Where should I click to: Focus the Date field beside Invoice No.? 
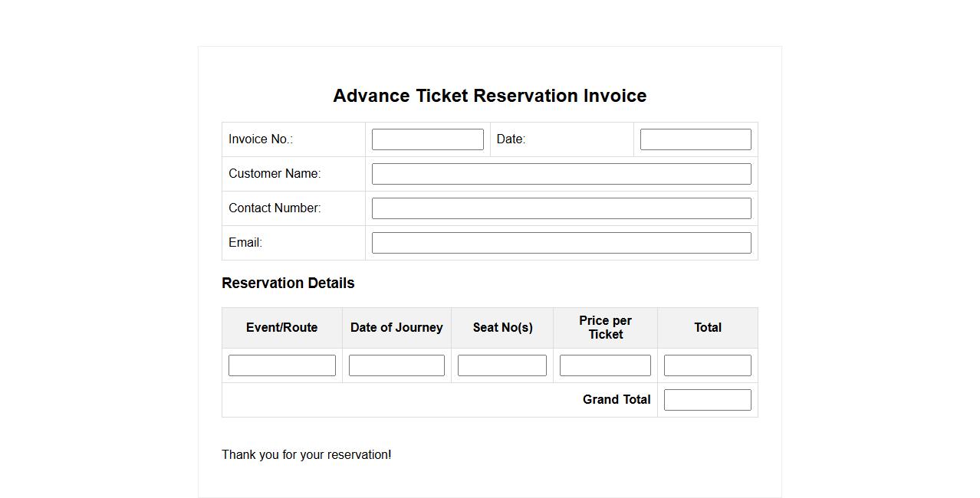coord(695,139)
